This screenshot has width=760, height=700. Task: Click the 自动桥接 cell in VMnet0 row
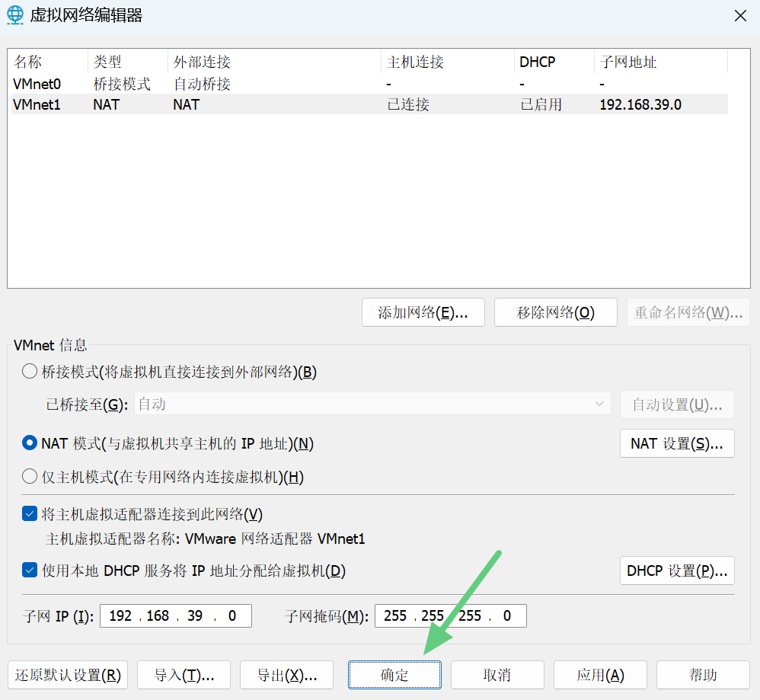202,84
